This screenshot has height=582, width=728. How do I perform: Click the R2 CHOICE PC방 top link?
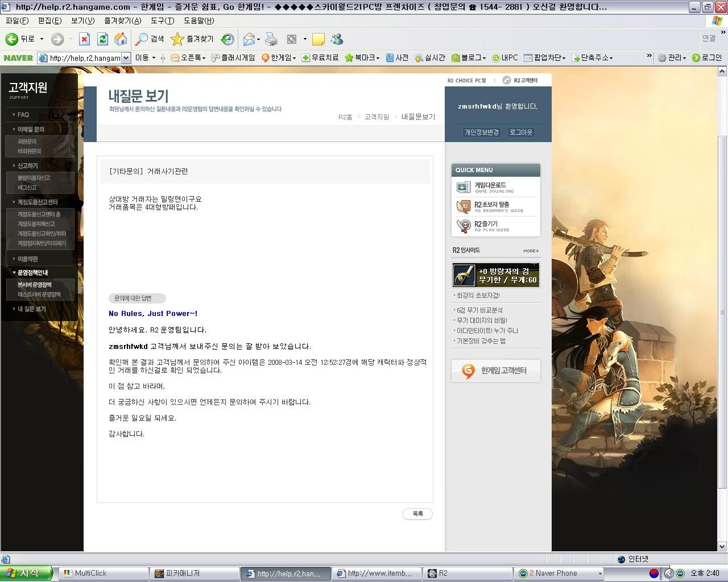tap(466, 81)
